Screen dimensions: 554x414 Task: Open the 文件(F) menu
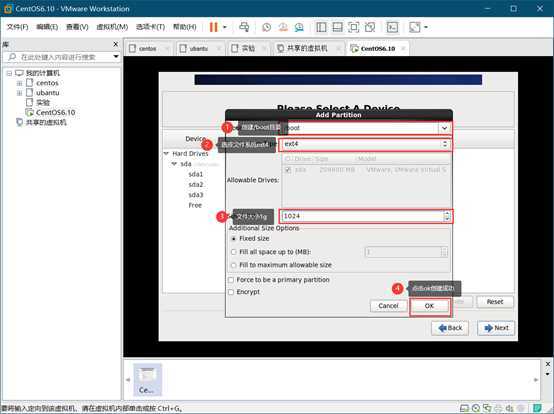click(x=18, y=27)
